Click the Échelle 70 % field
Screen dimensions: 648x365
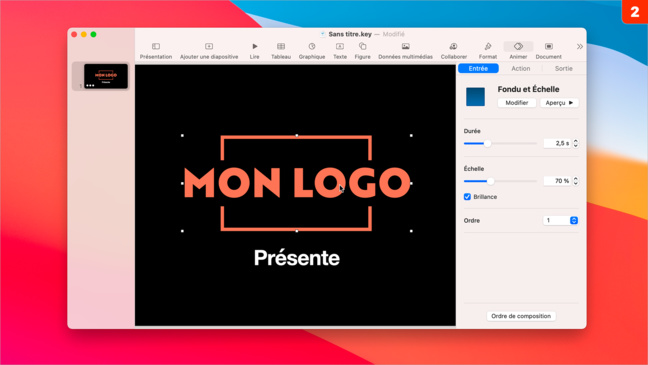[x=557, y=181]
